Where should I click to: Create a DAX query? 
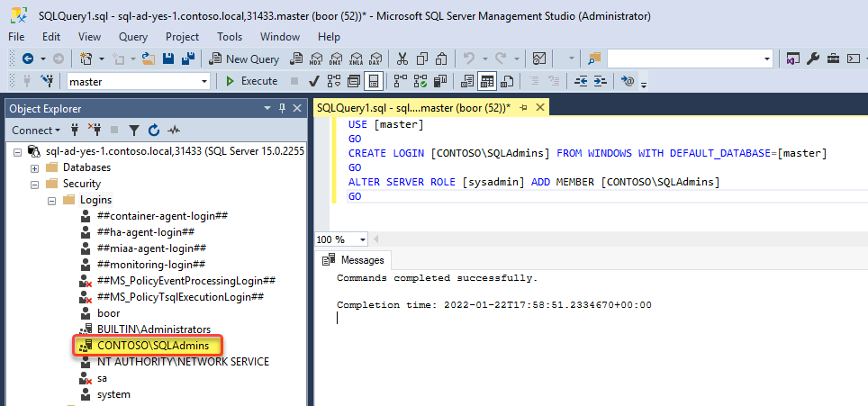point(375,59)
